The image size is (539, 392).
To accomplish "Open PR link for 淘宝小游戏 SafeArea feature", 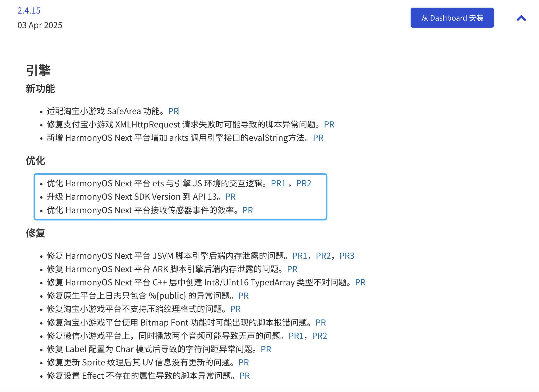I will click(173, 111).
